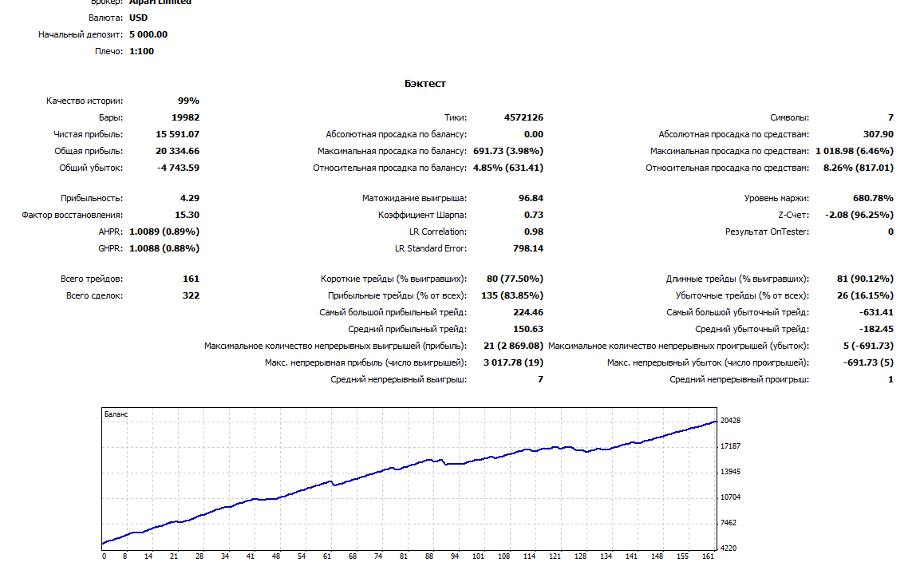This screenshot has height=586, width=924.
Task: Select max consecutive profit 3 017.78 (19)
Action: (513, 362)
